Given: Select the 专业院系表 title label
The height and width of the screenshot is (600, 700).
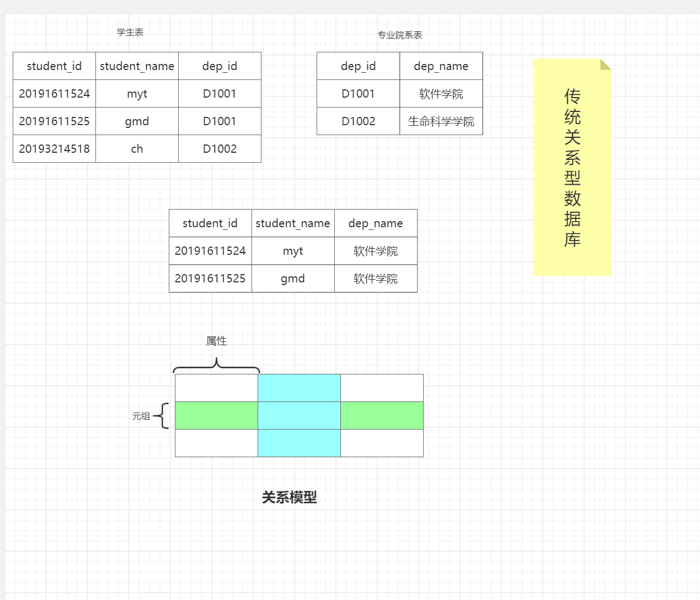Looking at the screenshot, I should 399,34.
